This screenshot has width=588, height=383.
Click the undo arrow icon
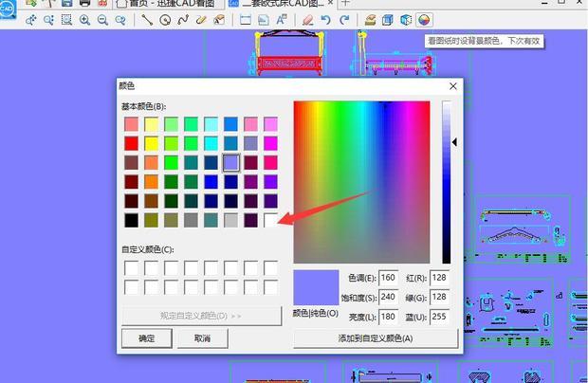point(326,19)
